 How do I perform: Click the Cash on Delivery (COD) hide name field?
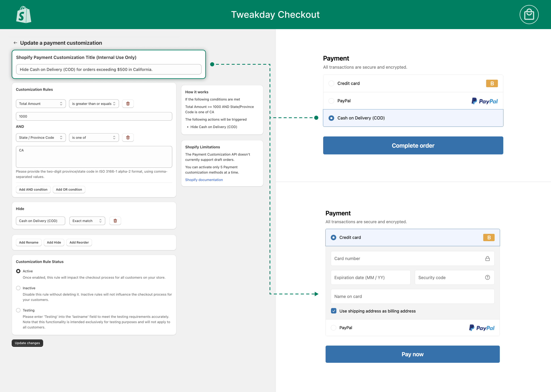(x=41, y=221)
